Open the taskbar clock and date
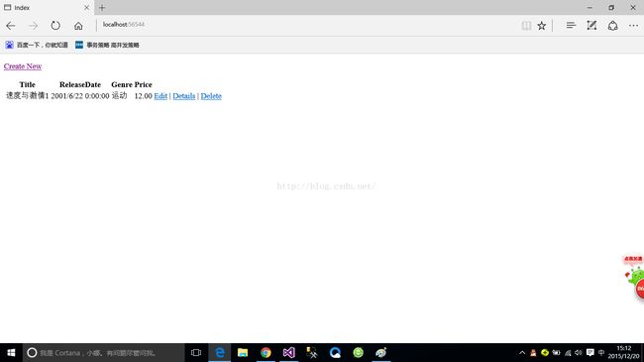The width and height of the screenshot is (644, 362). (623, 352)
